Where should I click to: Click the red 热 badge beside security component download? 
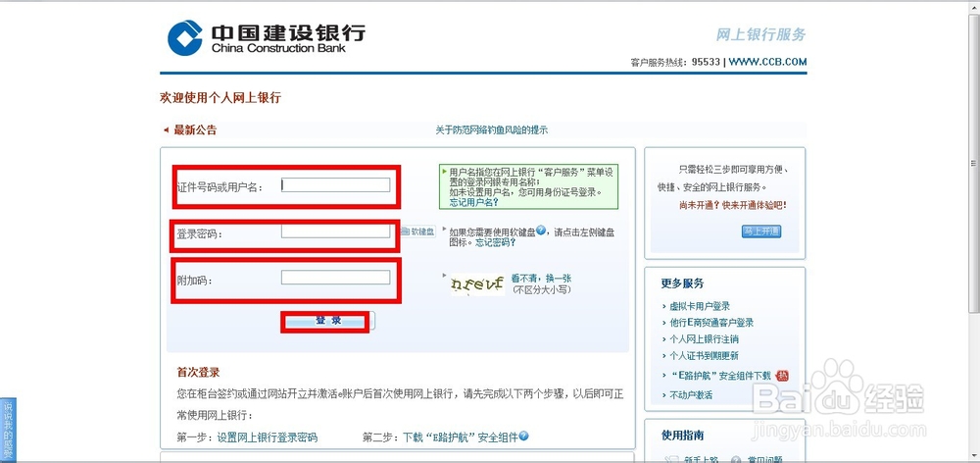tap(782, 376)
